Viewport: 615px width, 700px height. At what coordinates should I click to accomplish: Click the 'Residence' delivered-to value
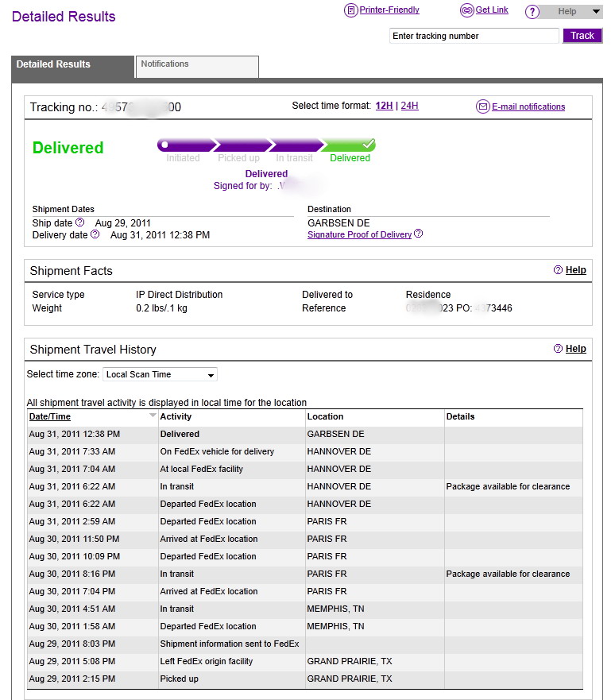click(428, 295)
